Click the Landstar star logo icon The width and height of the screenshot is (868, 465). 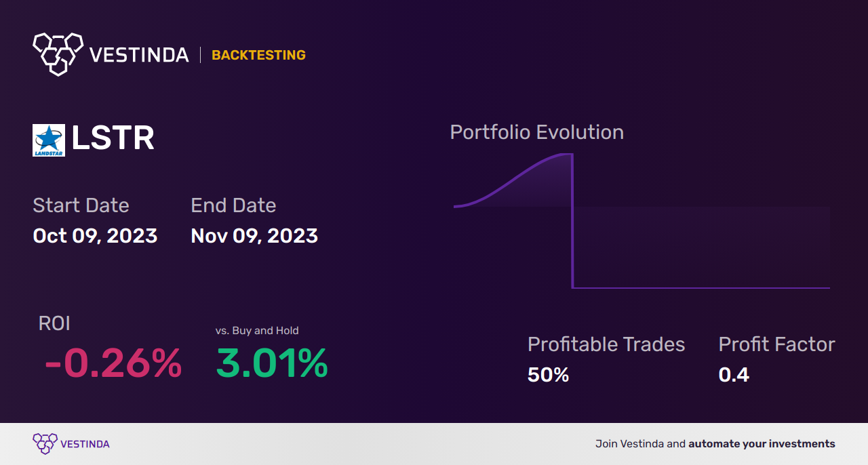(x=49, y=140)
